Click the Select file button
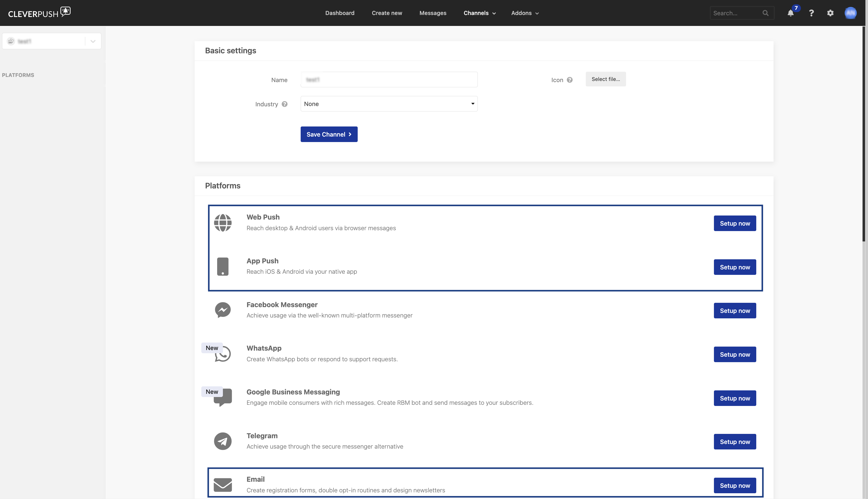The height and width of the screenshot is (499, 868). (605, 79)
